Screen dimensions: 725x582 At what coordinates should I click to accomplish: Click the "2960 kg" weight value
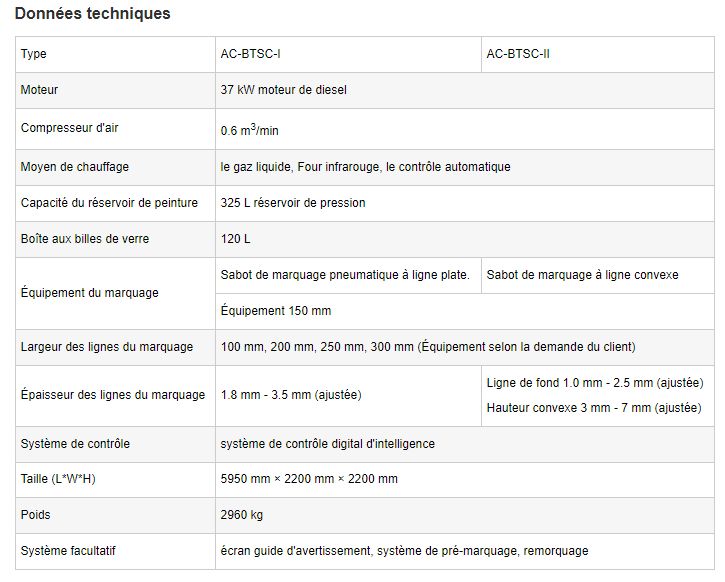point(243,515)
